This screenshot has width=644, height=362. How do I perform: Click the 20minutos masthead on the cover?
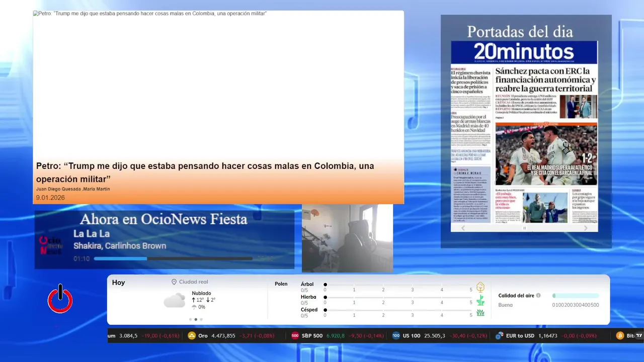[x=524, y=52]
